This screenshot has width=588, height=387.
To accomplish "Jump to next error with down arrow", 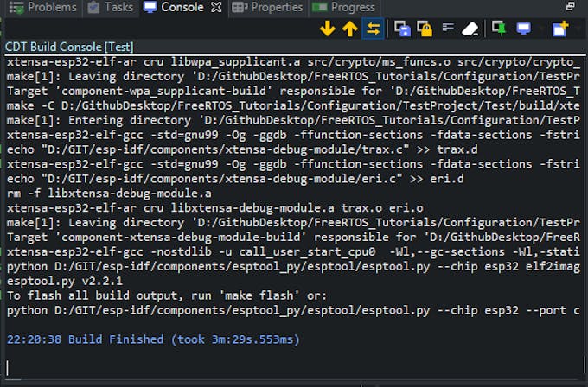I will point(328,29).
